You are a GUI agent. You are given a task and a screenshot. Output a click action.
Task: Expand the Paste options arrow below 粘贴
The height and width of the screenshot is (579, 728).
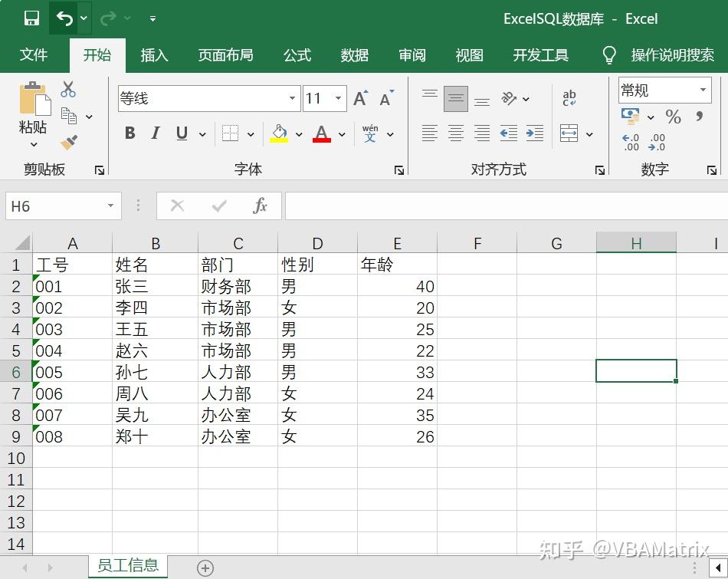(x=34, y=144)
